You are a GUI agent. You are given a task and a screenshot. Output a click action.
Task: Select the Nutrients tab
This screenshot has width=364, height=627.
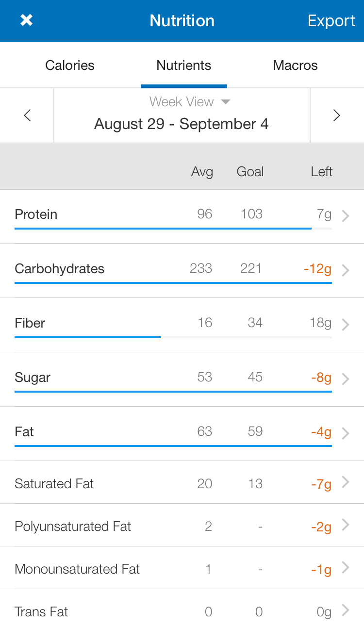(x=183, y=66)
